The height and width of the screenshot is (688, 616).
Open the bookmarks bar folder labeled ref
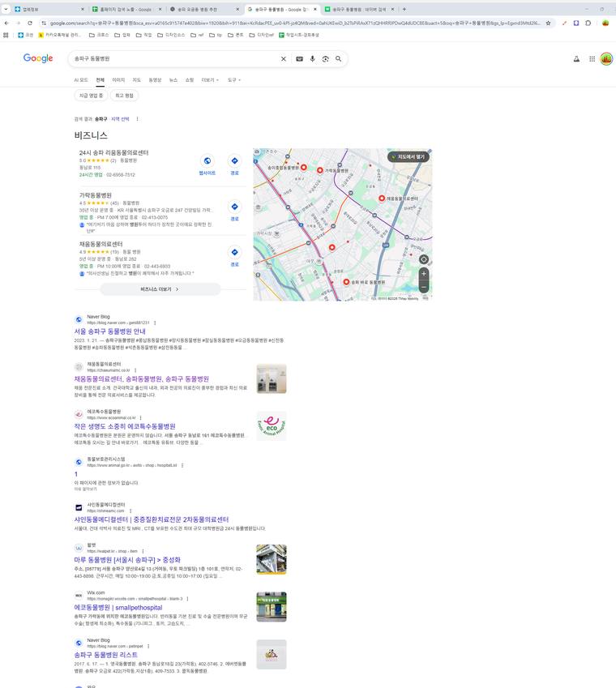(x=197, y=35)
